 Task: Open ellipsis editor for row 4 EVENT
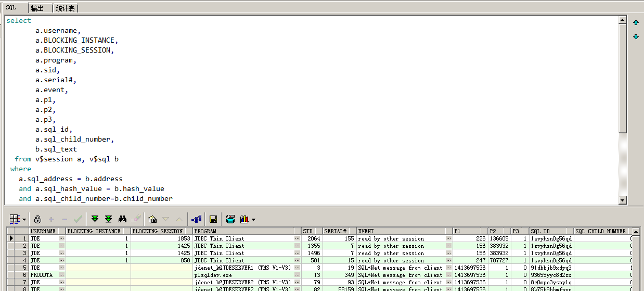pyautogui.click(x=448, y=260)
